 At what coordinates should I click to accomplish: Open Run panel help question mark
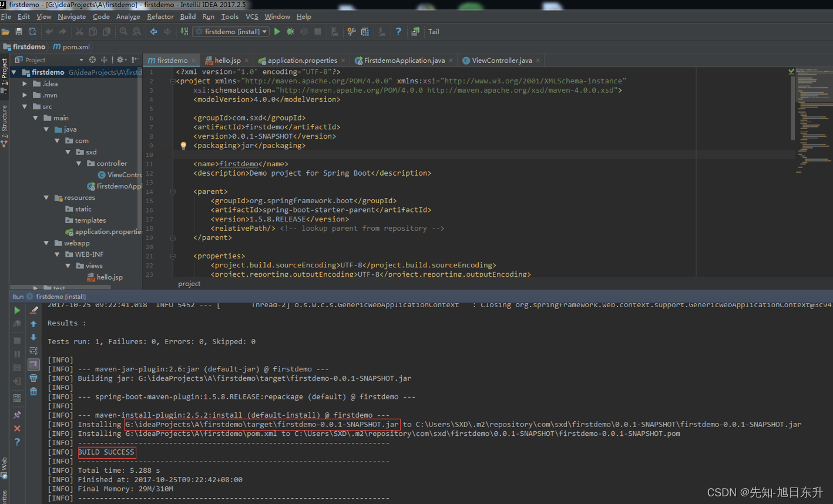pyautogui.click(x=17, y=442)
